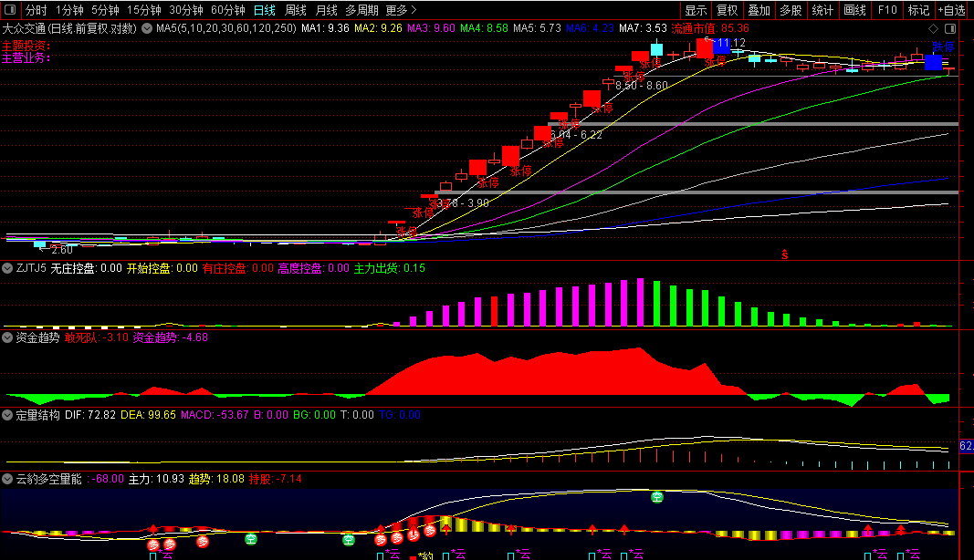
Task: Click the 开始控盘: 0.00 value
Action: (x=162, y=268)
